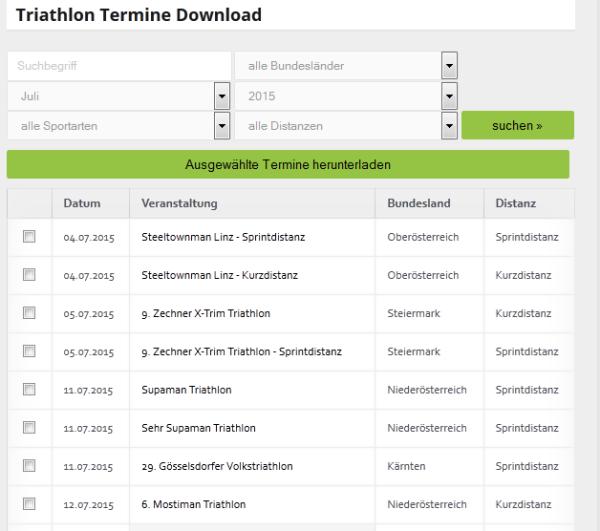Click 29. Gösselsdorfer Volkstriathlon event name
Image resolution: width=600 pixels, height=531 pixels.
217,466
